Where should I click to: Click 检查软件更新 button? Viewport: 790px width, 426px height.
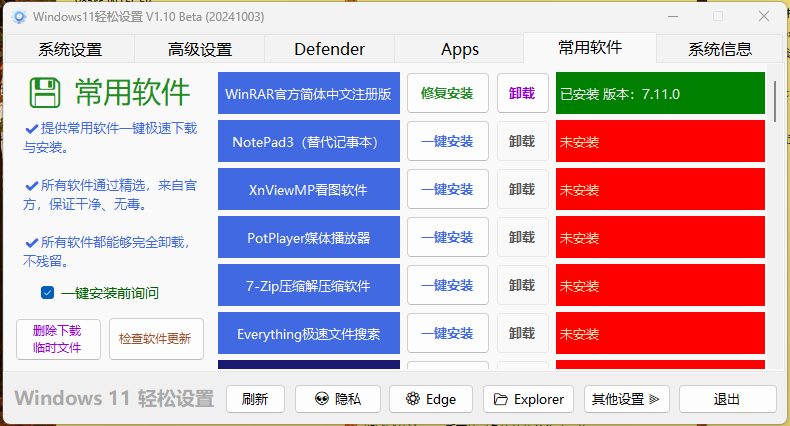point(156,339)
